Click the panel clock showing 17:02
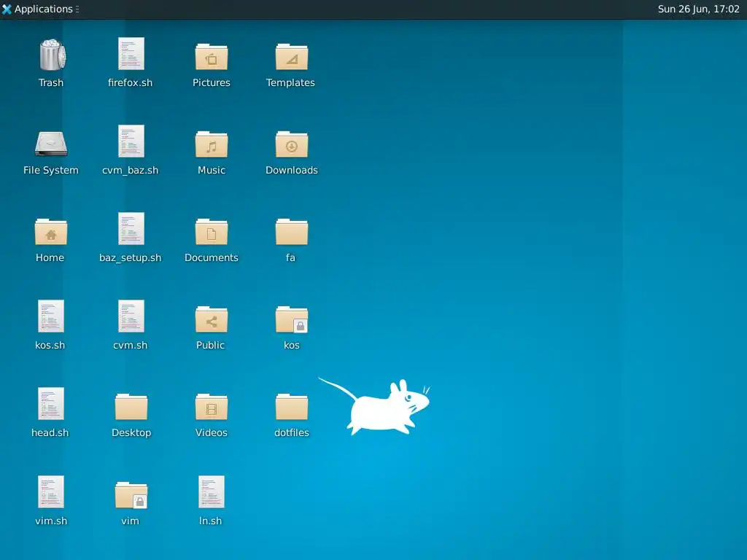747x560 pixels. click(698, 9)
